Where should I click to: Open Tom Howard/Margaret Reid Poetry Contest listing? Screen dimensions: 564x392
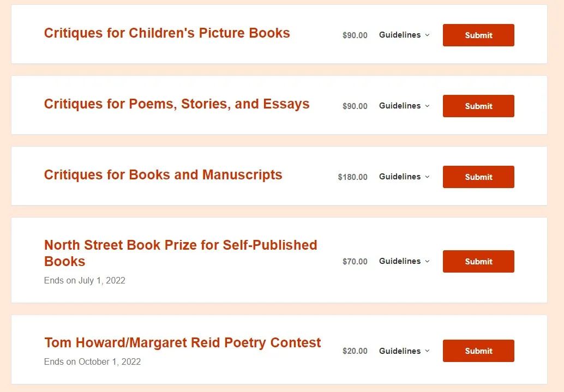(x=183, y=343)
